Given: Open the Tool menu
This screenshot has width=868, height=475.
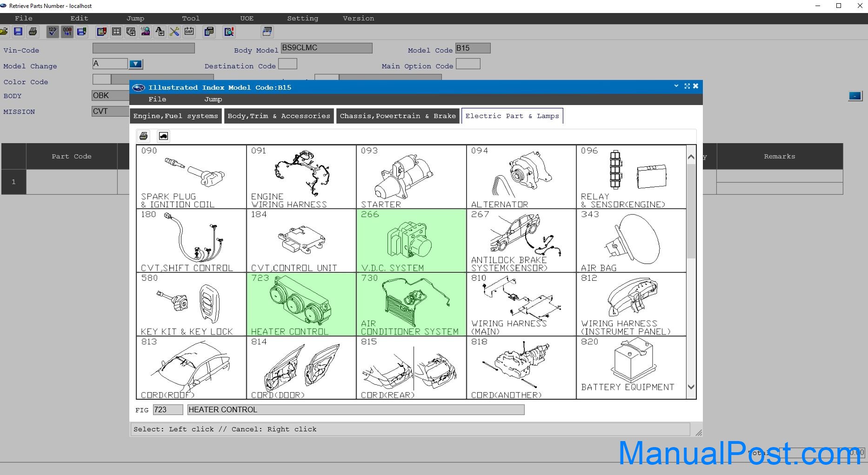Looking at the screenshot, I should [191, 18].
